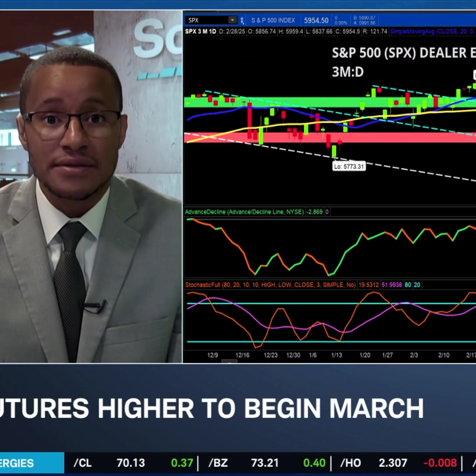This screenshot has height=476, width=476.
Task: Click the SPX symbol entry field
Action: pyautogui.click(x=211, y=20)
